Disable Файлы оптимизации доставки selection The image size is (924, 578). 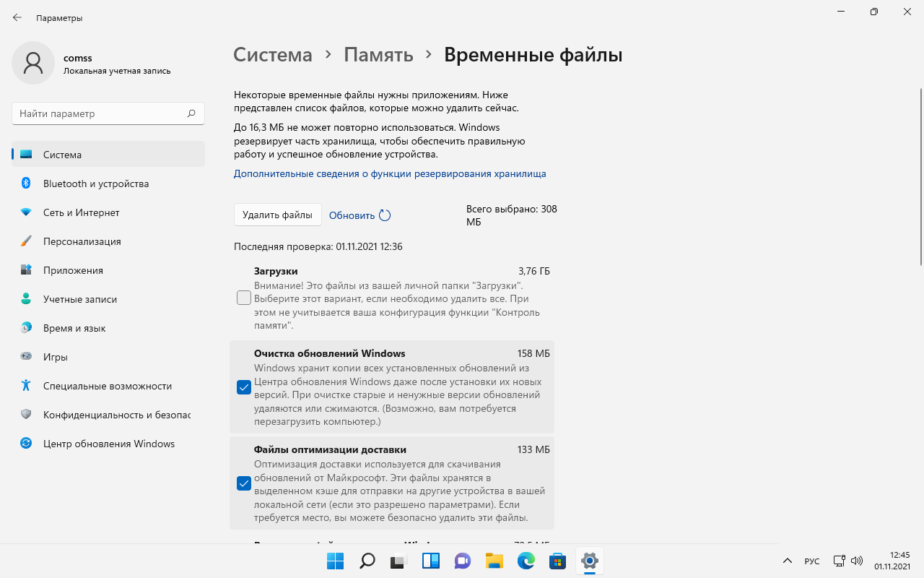243,483
